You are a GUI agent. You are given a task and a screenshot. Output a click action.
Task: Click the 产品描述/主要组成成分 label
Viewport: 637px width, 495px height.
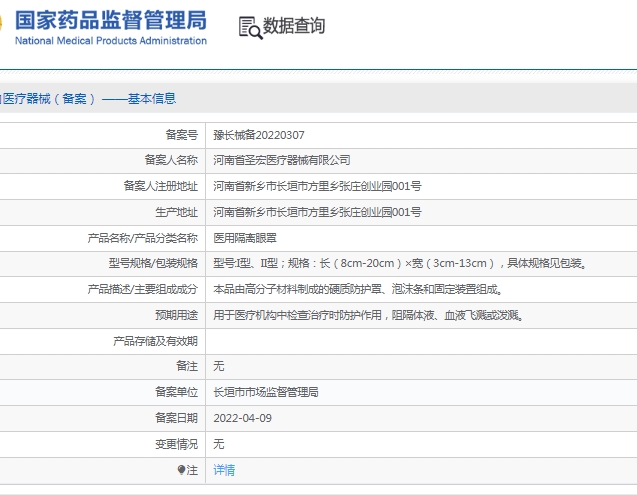point(143,289)
